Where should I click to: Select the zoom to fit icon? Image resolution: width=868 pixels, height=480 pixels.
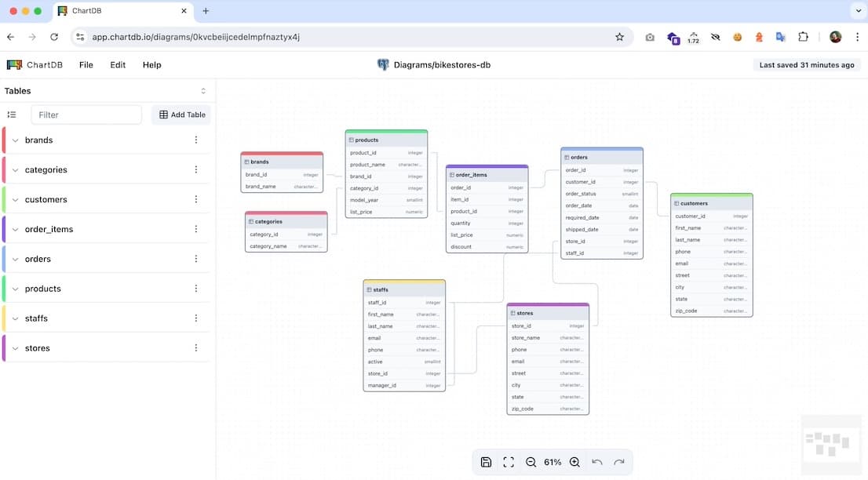[509, 462]
